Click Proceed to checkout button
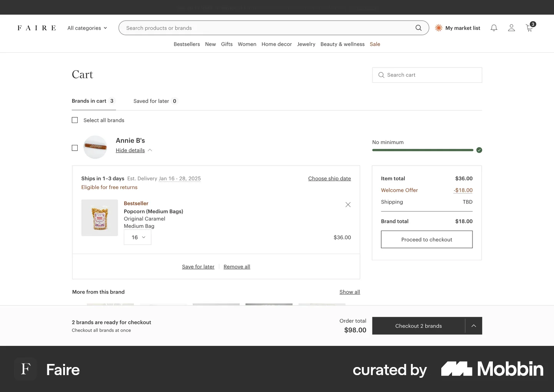554x392 pixels. 427,239
